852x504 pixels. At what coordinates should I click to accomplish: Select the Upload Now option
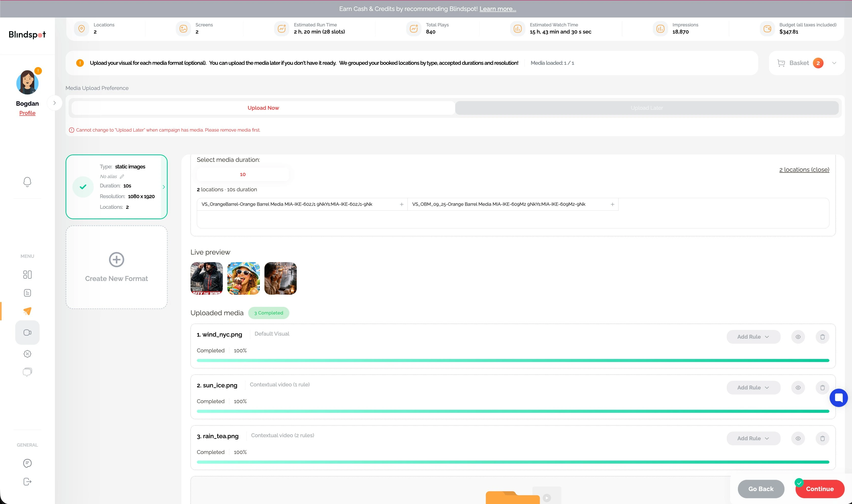click(263, 108)
